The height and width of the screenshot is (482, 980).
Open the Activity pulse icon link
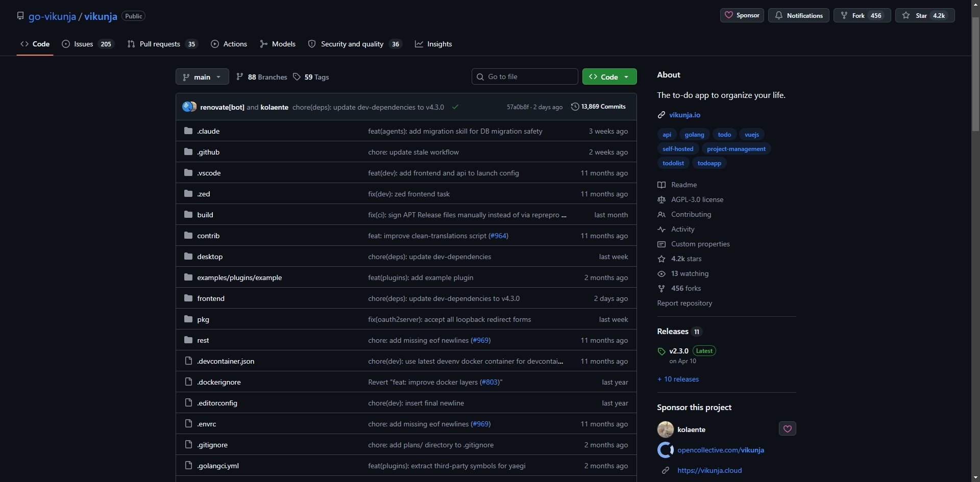click(661, 229)
